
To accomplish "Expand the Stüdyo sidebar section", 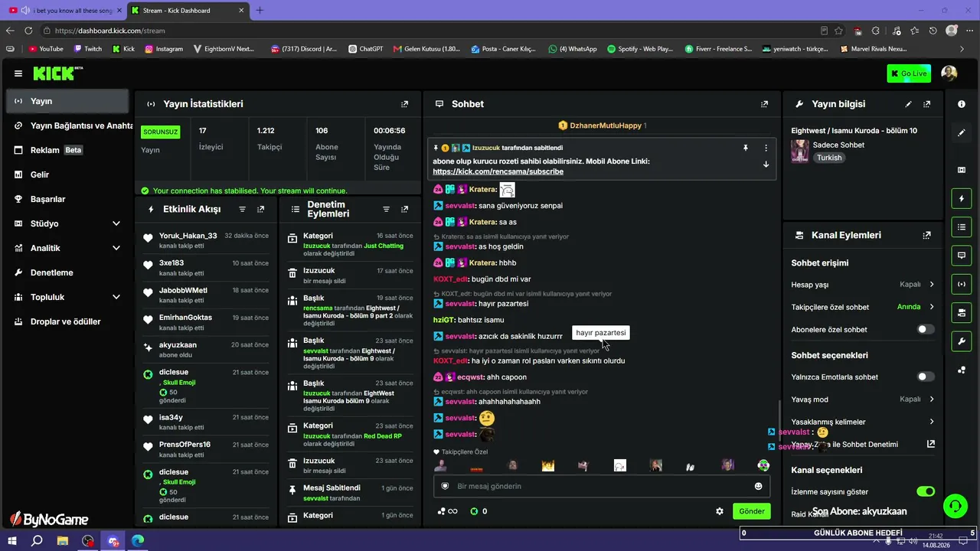I will (x=116, y=223).
